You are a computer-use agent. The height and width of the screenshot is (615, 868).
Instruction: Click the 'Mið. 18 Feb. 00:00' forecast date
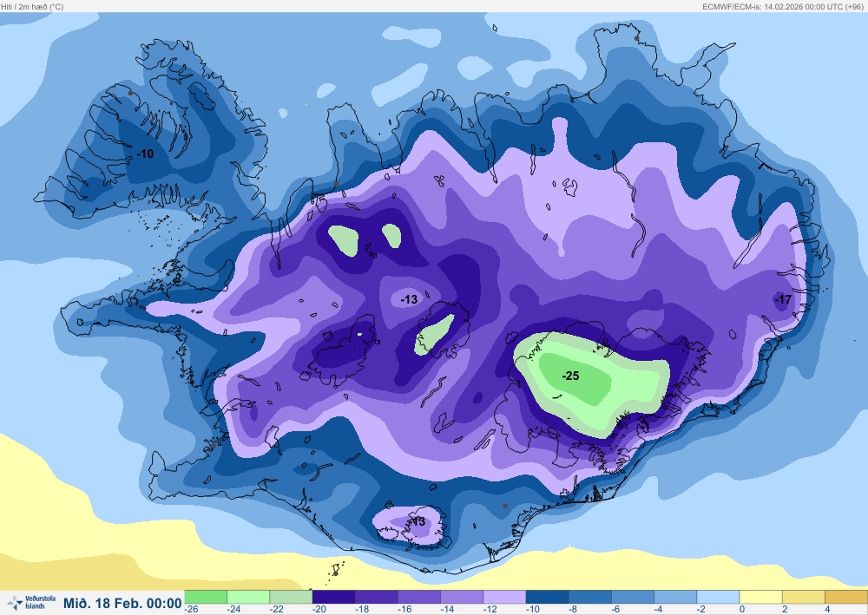click(x=122, y=603)
